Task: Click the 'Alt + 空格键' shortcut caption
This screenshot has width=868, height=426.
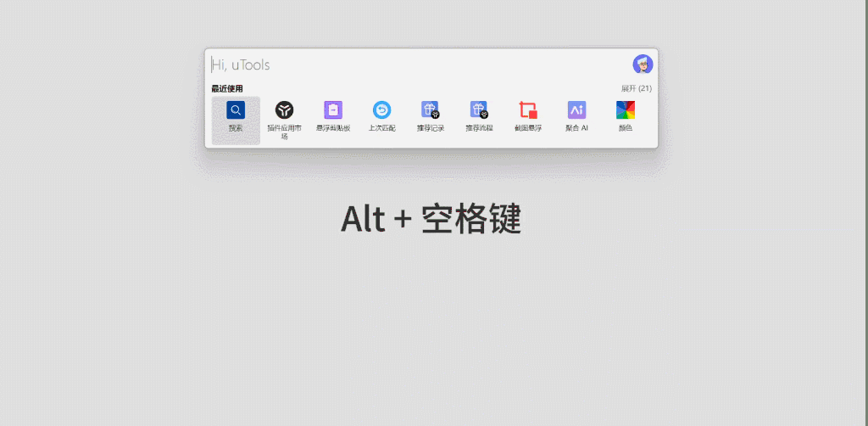Action: coord(431,219)
